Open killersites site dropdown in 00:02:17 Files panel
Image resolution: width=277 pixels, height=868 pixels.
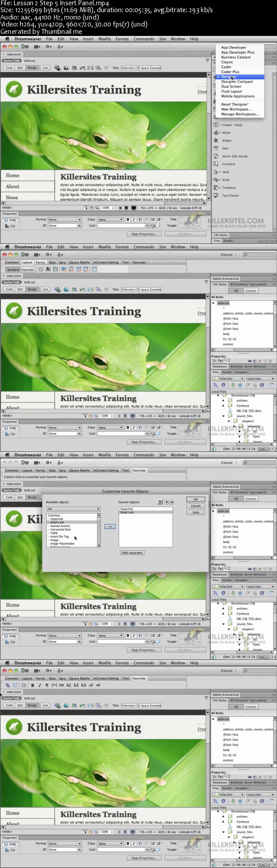228,378
